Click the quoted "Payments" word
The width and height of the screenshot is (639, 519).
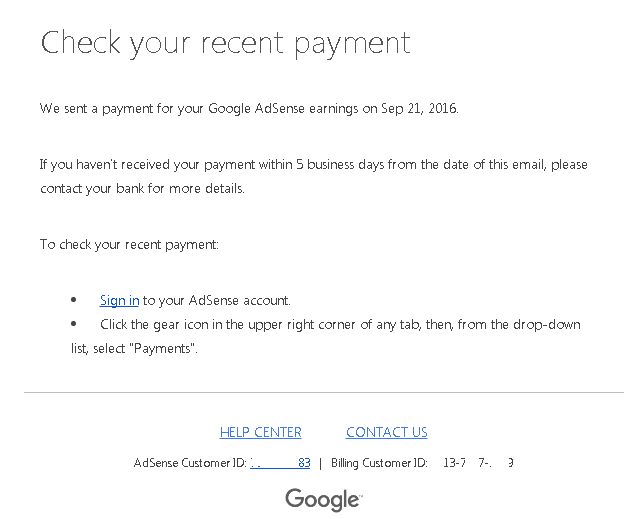pyautogui.click(x=162, y=349)
